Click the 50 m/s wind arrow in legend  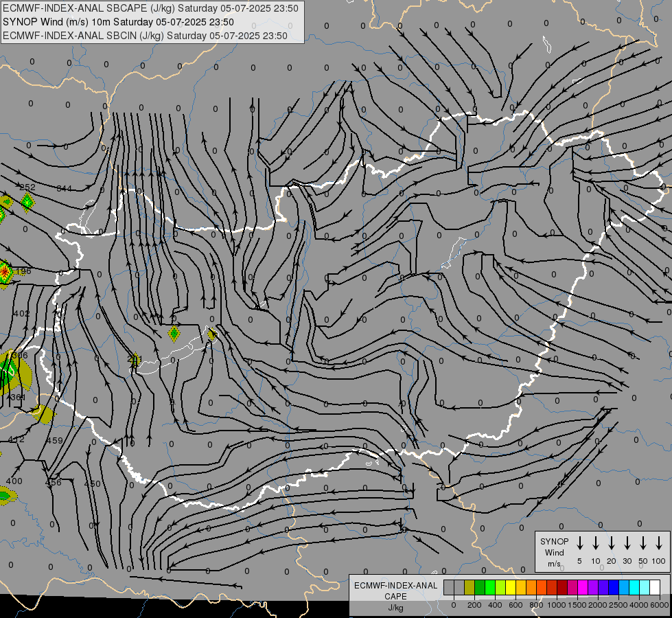point(643,543)
